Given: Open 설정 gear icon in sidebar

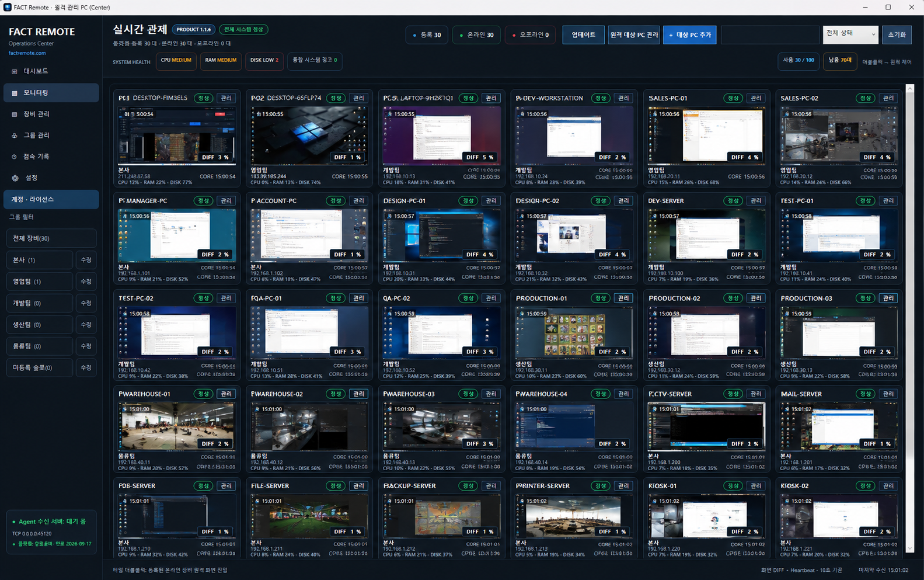Looking at the screenshot, I should pyautogui.click(x=15, y=178).
